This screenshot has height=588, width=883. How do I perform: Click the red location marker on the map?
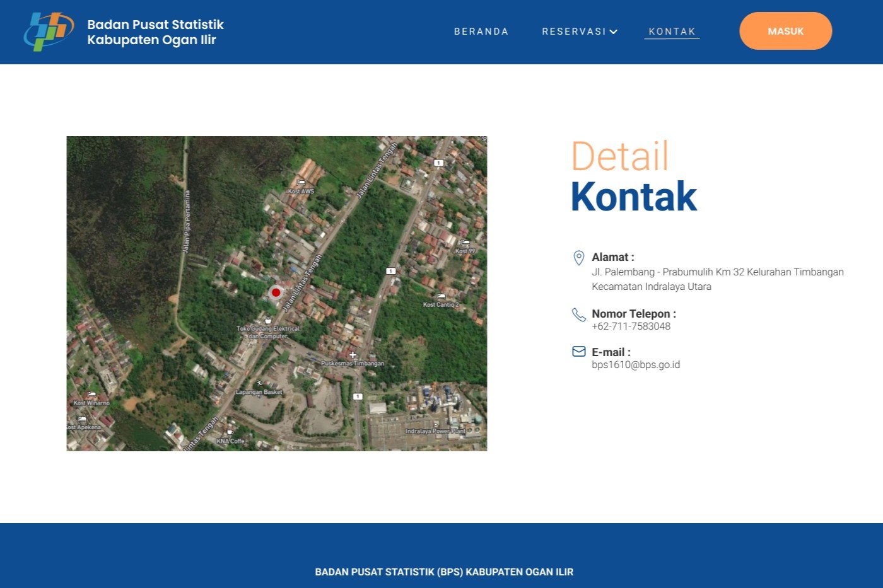coord(276,292)
